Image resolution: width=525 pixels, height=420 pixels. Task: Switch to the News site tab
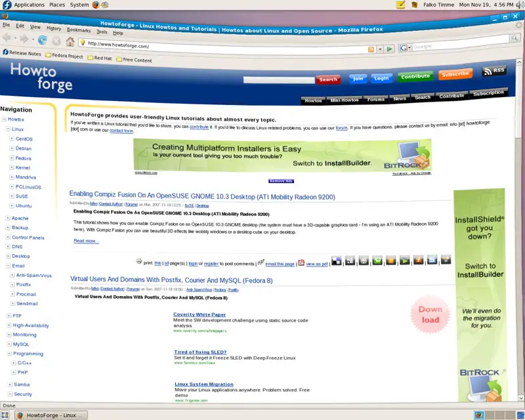pos(400,98)
